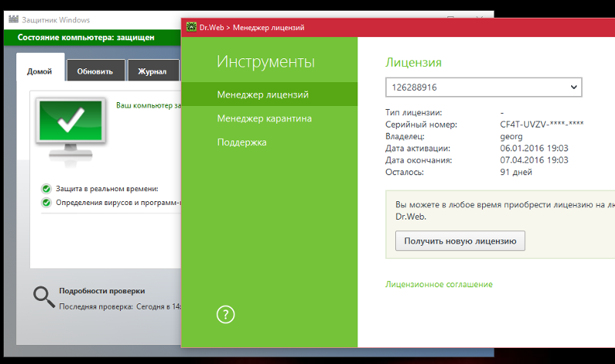The height and width of the screenshot is (364, 615).
Task: Click Тип лицензии label
Action: (414, 112)
